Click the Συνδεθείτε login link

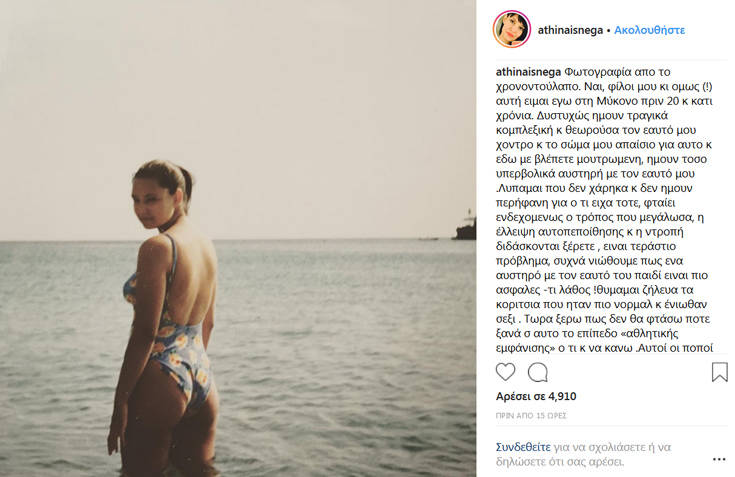[523, 447]
